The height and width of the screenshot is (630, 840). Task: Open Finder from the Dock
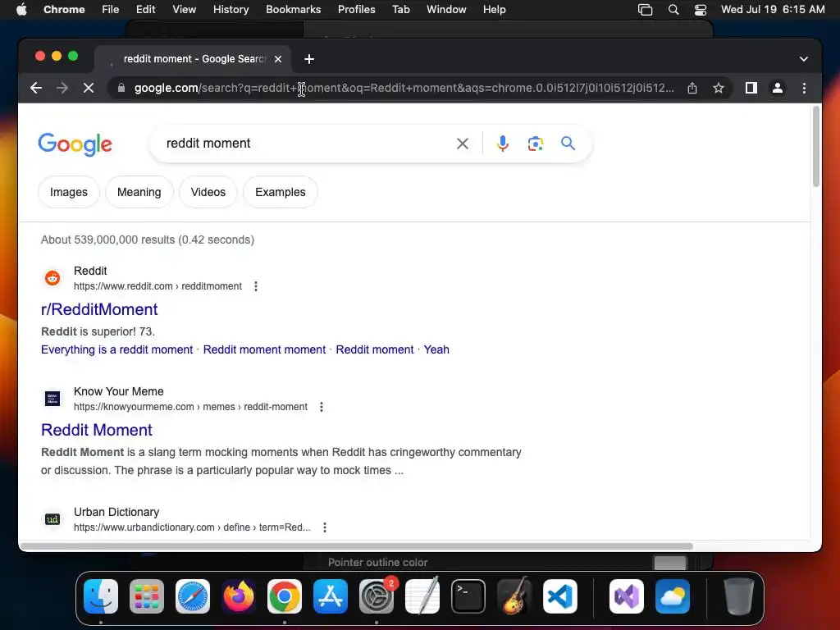click(101, 596)
